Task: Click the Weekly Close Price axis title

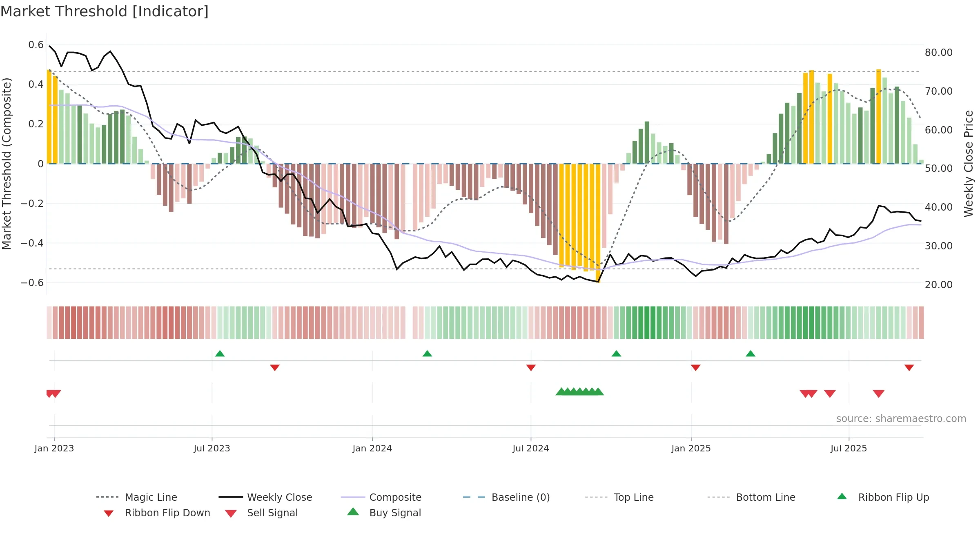Action: [969, 164]
